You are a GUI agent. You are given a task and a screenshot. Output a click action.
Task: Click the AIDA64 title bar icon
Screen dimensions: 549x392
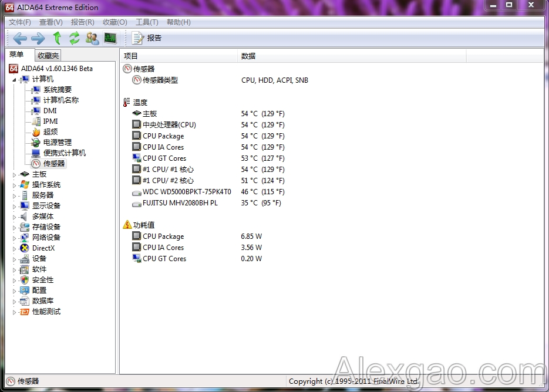pos(10,7)
